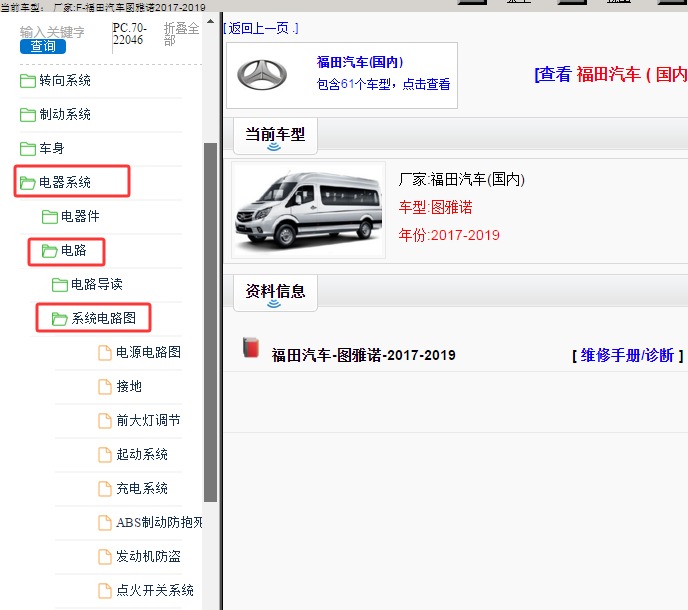The image size is (688, 610).
Task: Select the 当前车型 tab
Action: point(275,136)
